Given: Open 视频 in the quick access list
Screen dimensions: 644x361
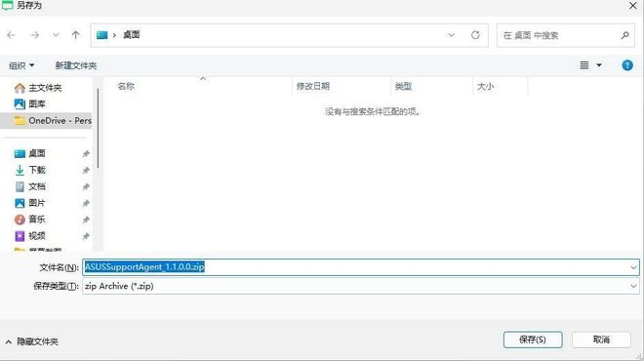Looking at the screenshot, I should (29, 236).
